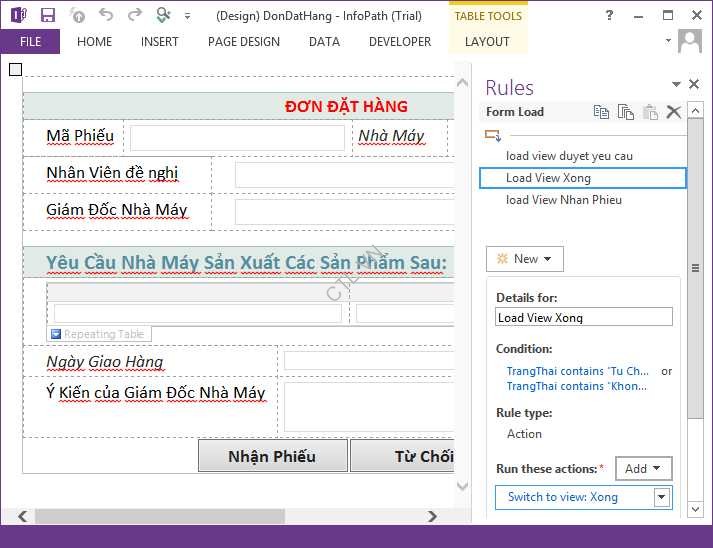This screenshot has height=548, width=713.
Task: Delete the selected rule with X icon
Action: [x=674, y=112]
